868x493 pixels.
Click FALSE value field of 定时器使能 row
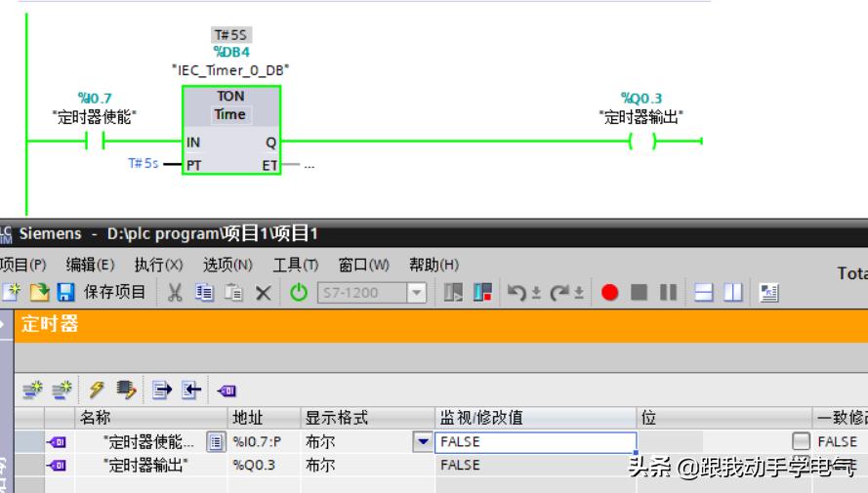(x=536, y=441)
